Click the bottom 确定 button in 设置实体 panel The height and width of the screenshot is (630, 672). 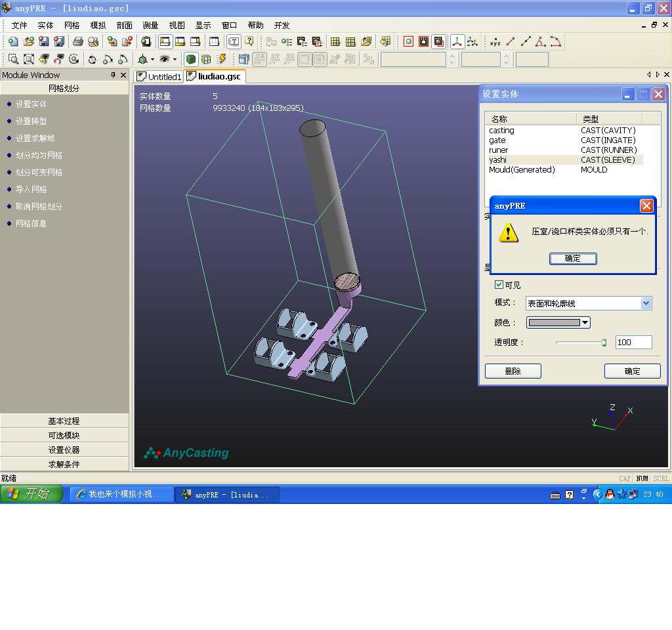632,371
